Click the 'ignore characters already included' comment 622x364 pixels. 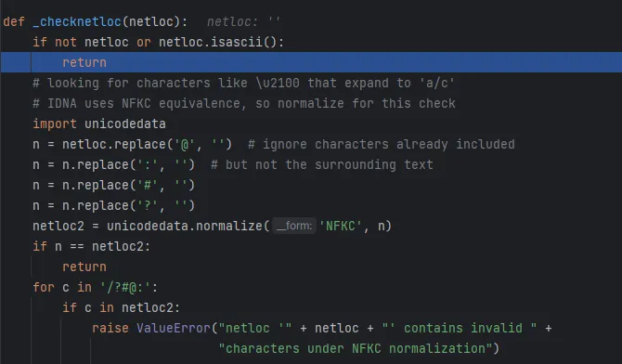pos(382,145)
